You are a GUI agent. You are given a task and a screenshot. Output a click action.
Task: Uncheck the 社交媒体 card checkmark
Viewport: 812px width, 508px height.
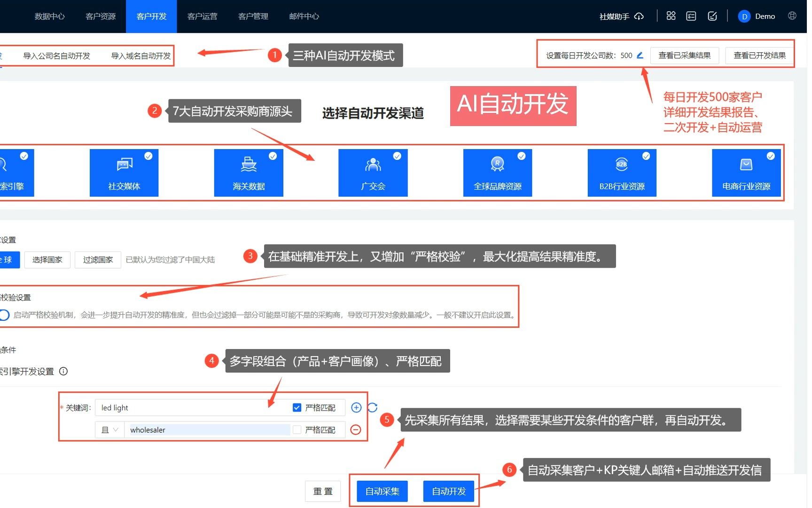click(148, 156)
